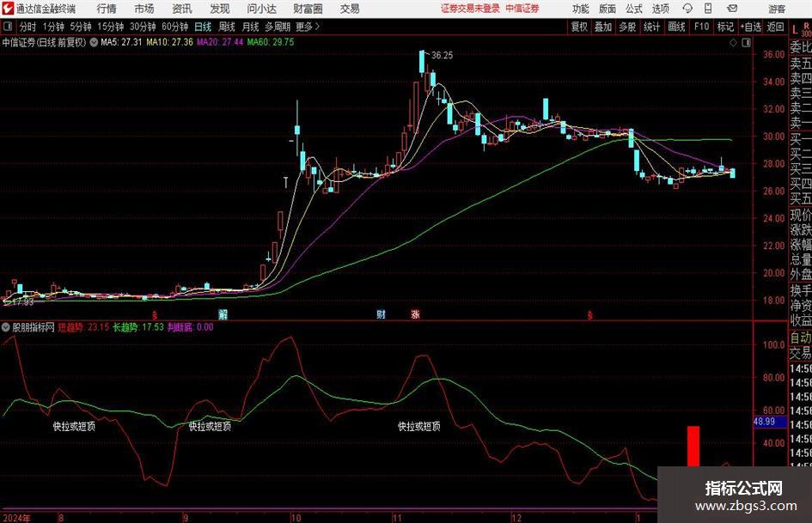This screenshot has width=812, height=523.
Task: Select the 月线 monthly period tab
Action: 251,27
